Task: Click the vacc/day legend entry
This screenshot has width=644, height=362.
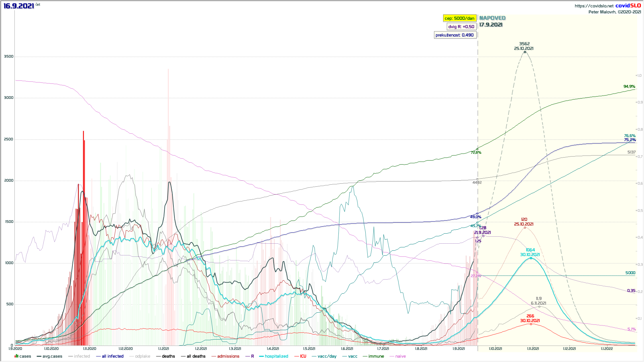Action: tap(327, 356)
